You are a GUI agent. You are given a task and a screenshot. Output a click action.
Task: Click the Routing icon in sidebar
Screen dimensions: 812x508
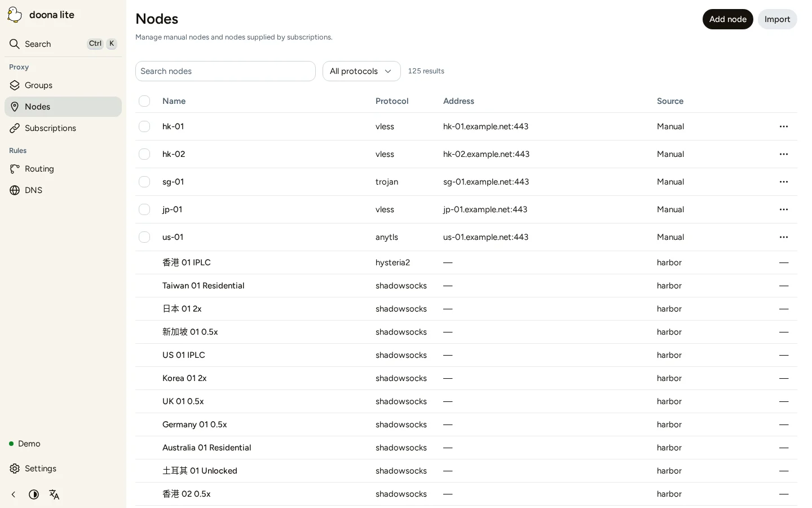[15, 169]
